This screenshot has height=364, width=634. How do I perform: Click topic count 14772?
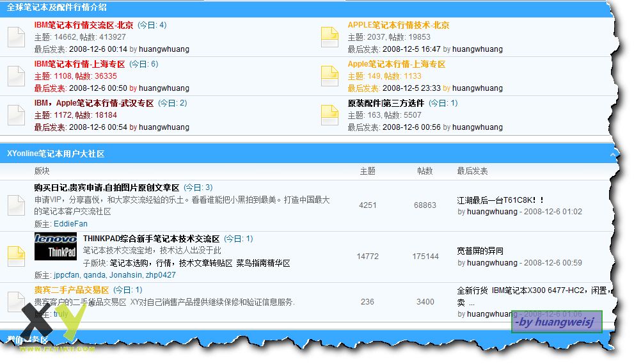pos(368,257)
